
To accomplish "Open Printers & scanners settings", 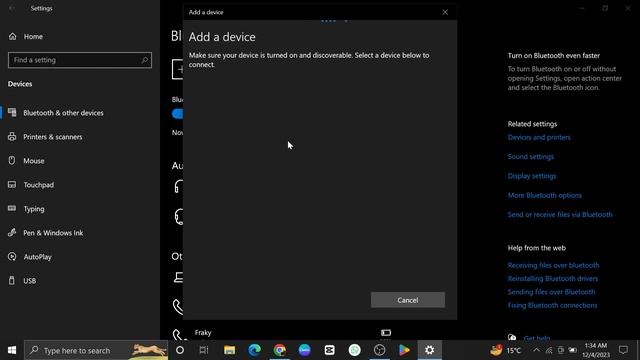I will pos(53,137).
